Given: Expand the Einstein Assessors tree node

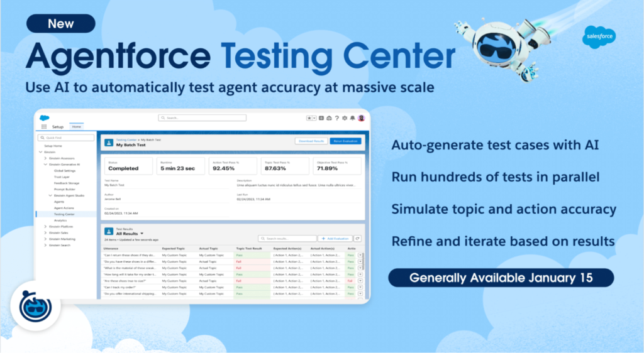Looking at the screenshot, I should coord(45,158).
